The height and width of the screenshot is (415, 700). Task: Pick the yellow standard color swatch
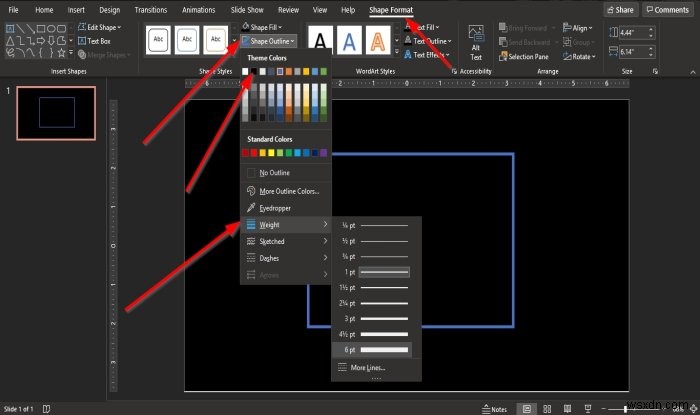click(271, 153)
